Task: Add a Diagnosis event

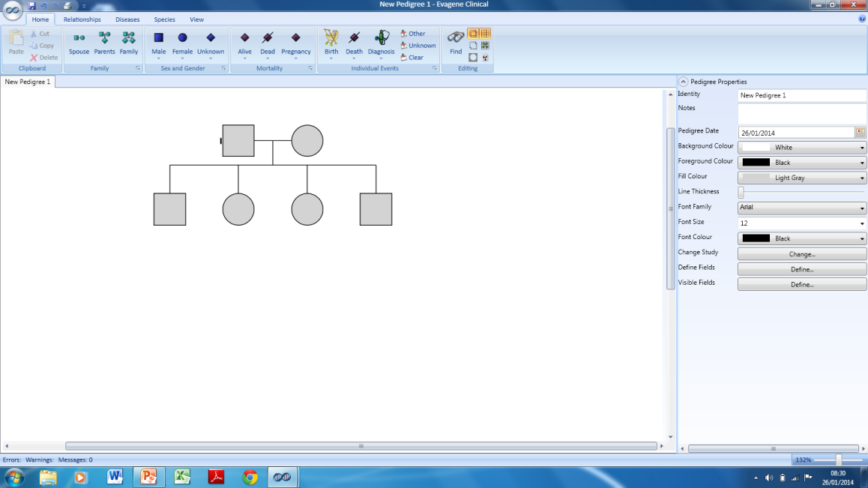Action: pyautogui.click(x=381, y=42)
